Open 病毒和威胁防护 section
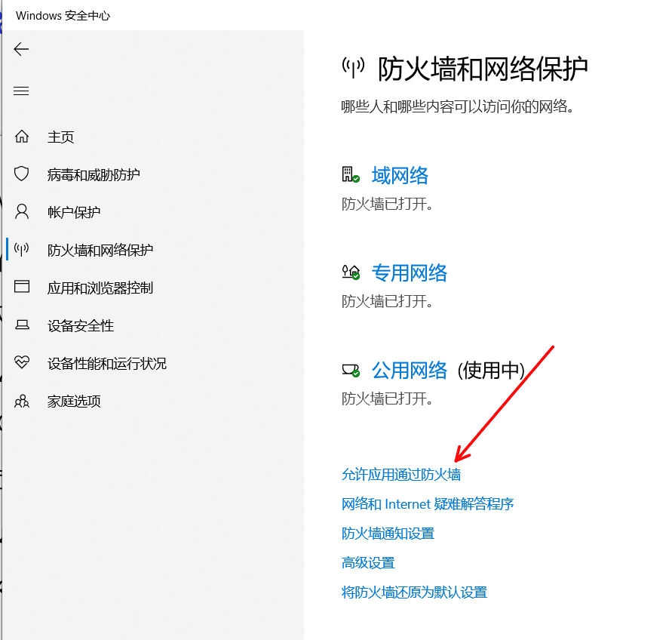Viewport: 672px width, 640px height. (x=94, y=175)
